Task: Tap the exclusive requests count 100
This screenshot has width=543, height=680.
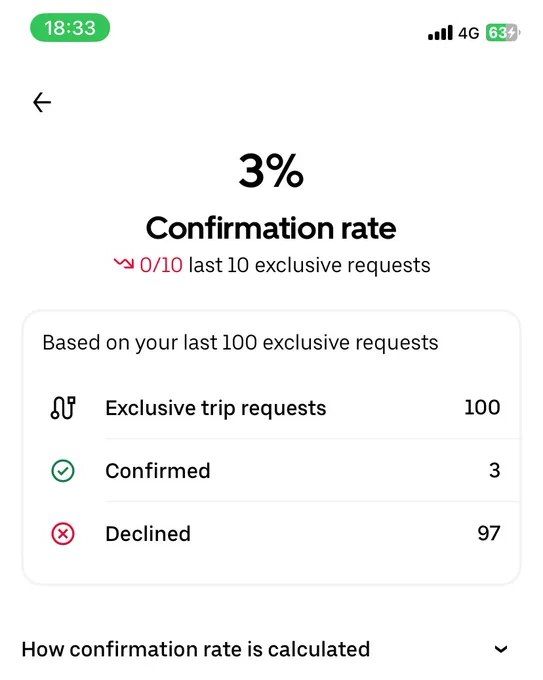Action: point(482,408)
